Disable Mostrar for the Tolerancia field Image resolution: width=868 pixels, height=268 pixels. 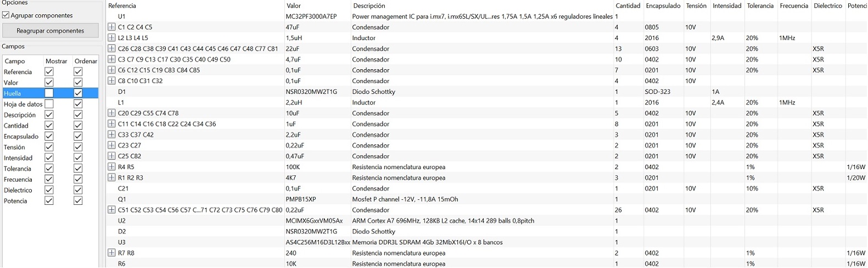(49, 169)
